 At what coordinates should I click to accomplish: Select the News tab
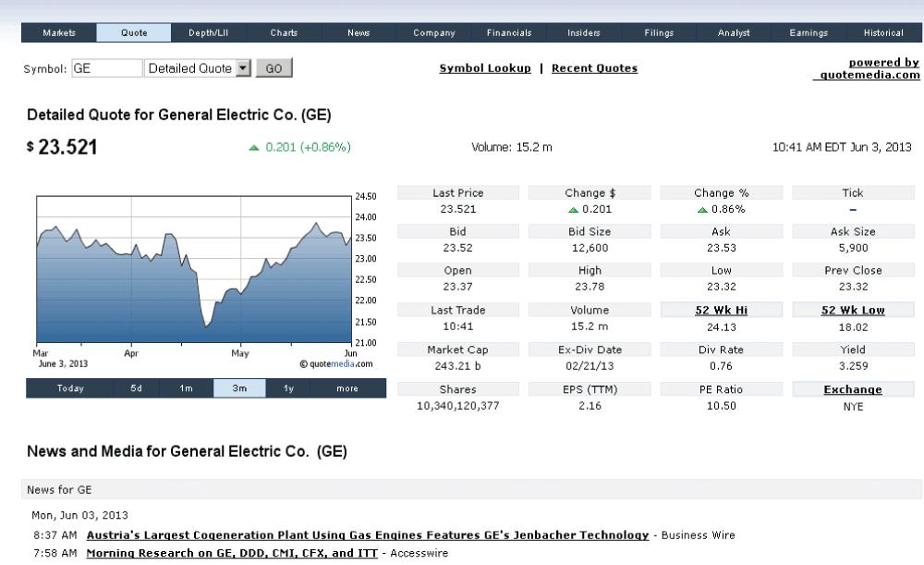coord(358,32)
